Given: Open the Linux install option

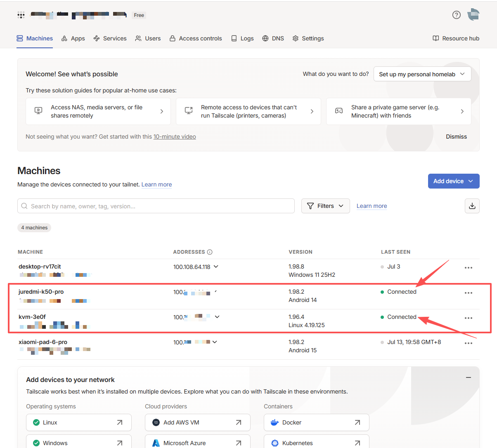Looking at the screenshot, I should (x=79, y=422).
